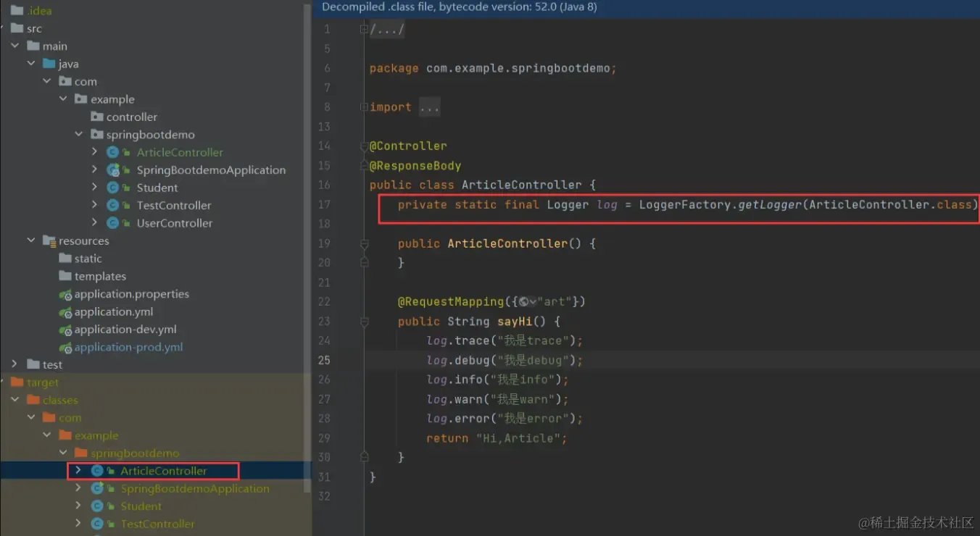980x536 pixels.
Task: Click application.properties Spring config icon
Action: (65, 294)
